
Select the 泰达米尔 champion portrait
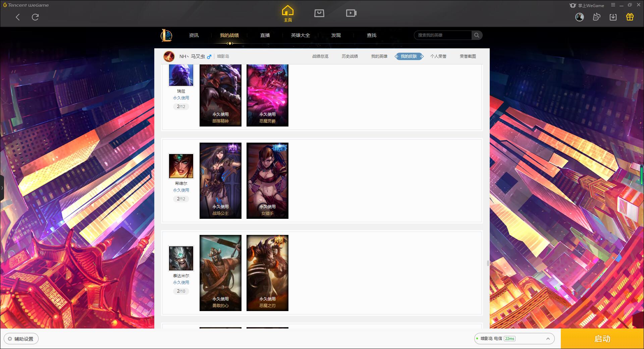(x=181, y=258)
